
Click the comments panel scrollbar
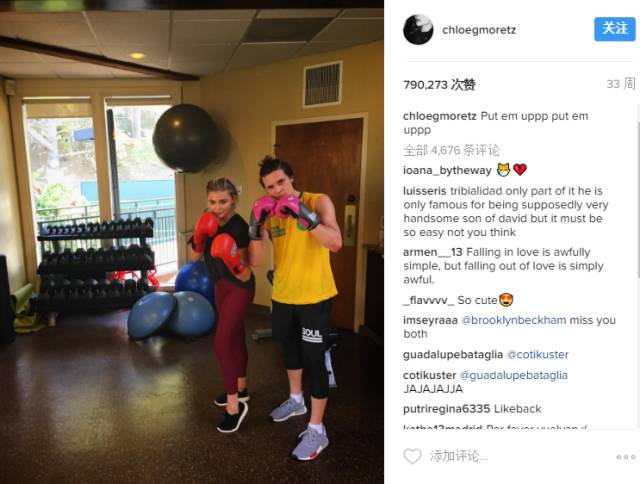[x=638, y=196]
